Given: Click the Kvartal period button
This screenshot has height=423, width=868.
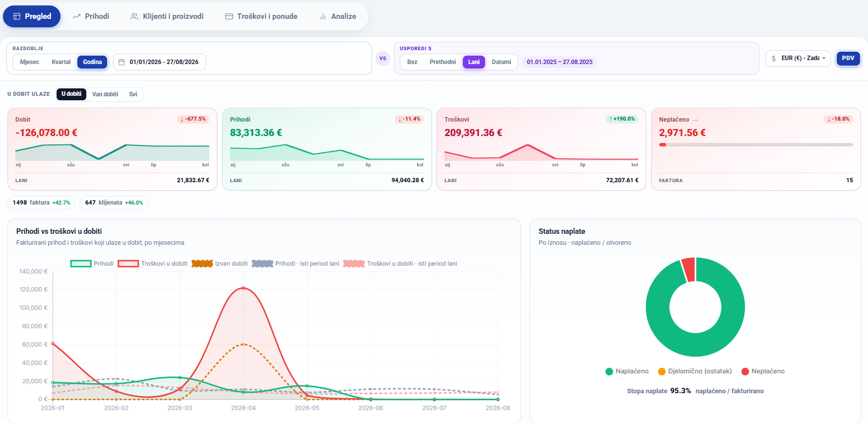Looking at the screenshot, I should pos(61,62).
